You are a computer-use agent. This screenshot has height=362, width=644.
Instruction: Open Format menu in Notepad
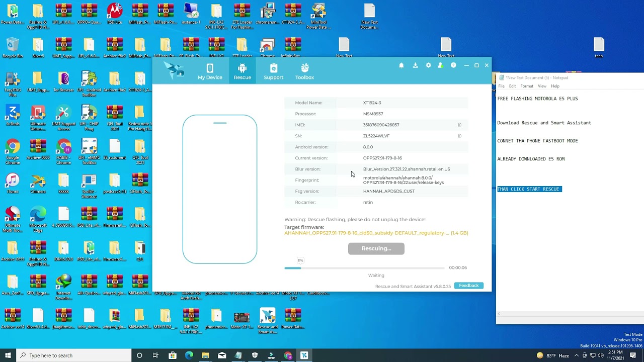pyautogui.click(x=527, y=86)
